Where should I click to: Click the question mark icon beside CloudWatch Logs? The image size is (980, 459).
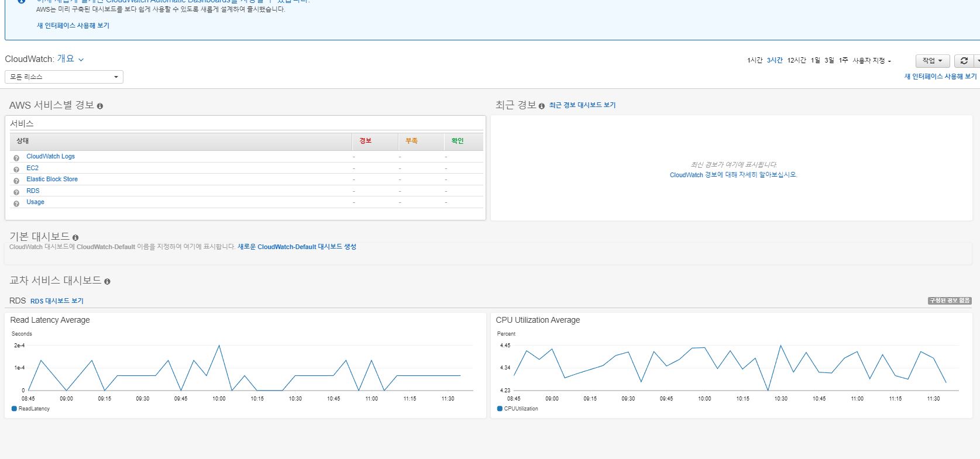coord(16,158)
